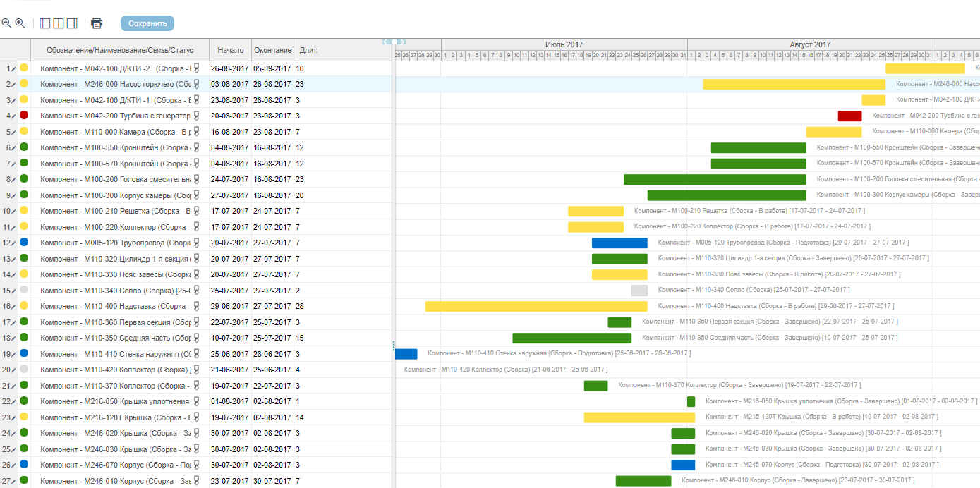This screenshot has width=980, height=488.
Task: Click the red status dot for M042-200 Турбина
Action: pos(24,115)
